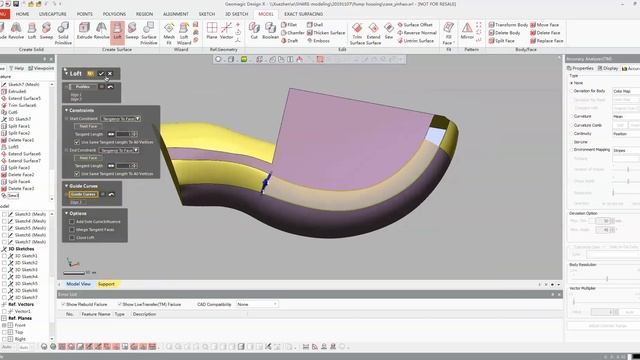
Task: Create a reference Vector
Action: (226, 31)
